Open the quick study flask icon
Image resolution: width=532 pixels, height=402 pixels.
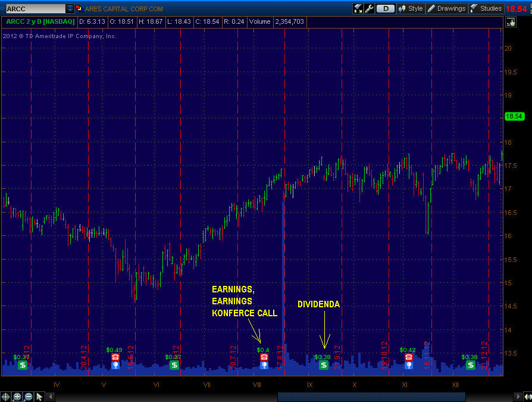tap(358, 8)
